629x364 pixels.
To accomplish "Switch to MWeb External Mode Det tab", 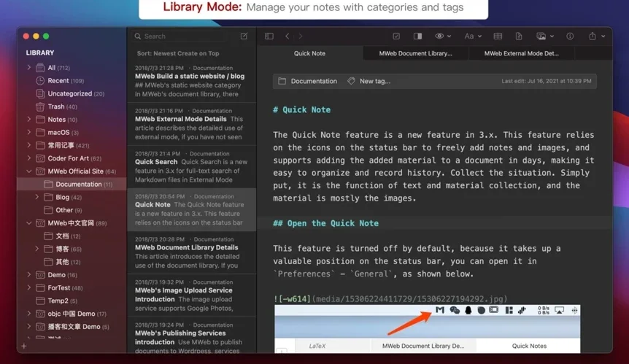I will click(521, 53).
